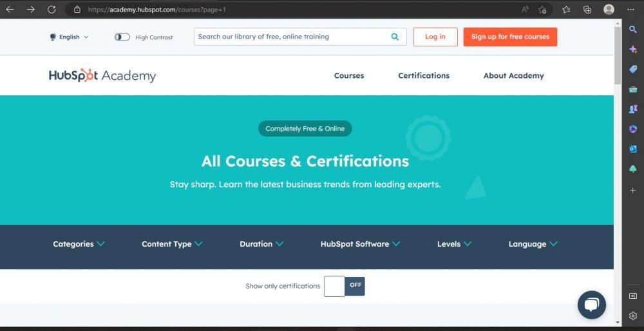The image size is (644, 331).
Task: Click the Stay sharp tagline text
Action: [x=305, y=184]
